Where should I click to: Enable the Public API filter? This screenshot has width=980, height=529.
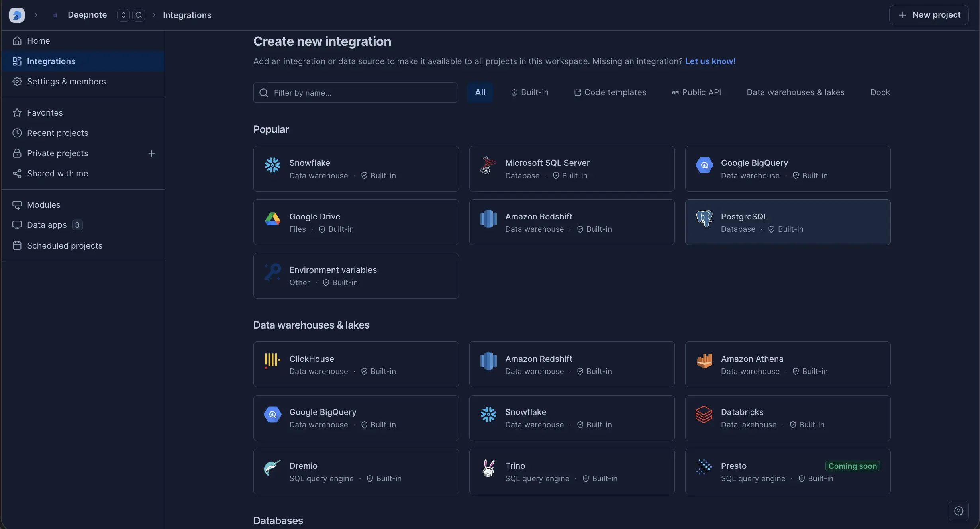pyautogui.click(x=696, y=92)
